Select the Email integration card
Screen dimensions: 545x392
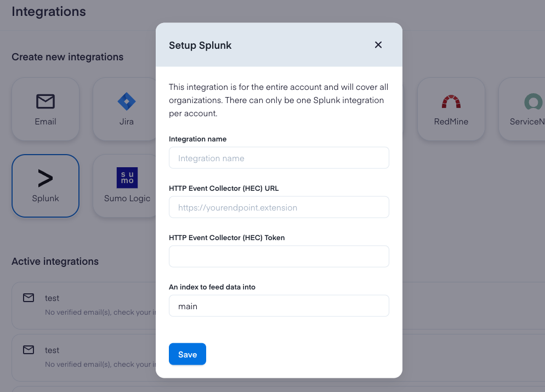tap(46, 109)
